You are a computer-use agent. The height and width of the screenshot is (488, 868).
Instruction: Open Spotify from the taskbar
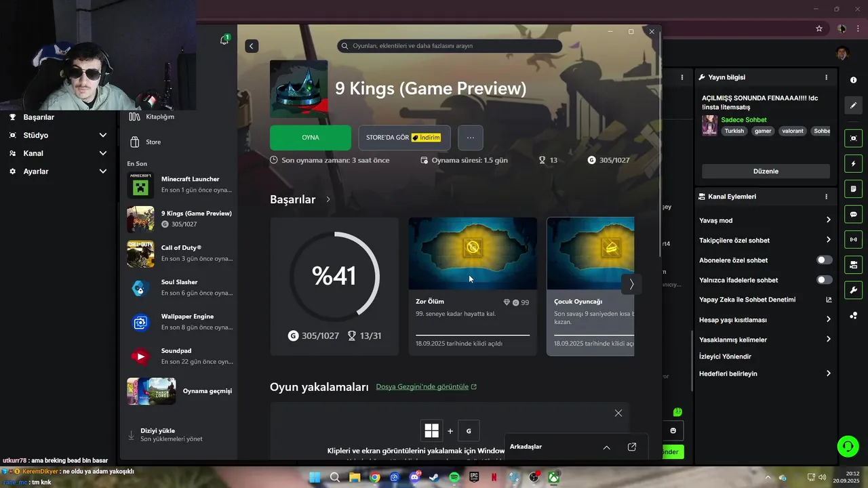point(454,477)
